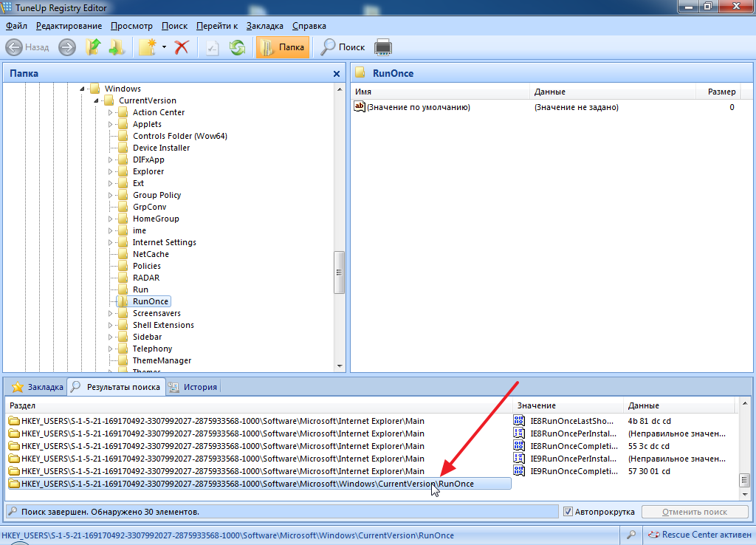Expand the Shell Extensions node
This screenshot has width=756, height=545.
pyautogui.click(x=111, y=325)
